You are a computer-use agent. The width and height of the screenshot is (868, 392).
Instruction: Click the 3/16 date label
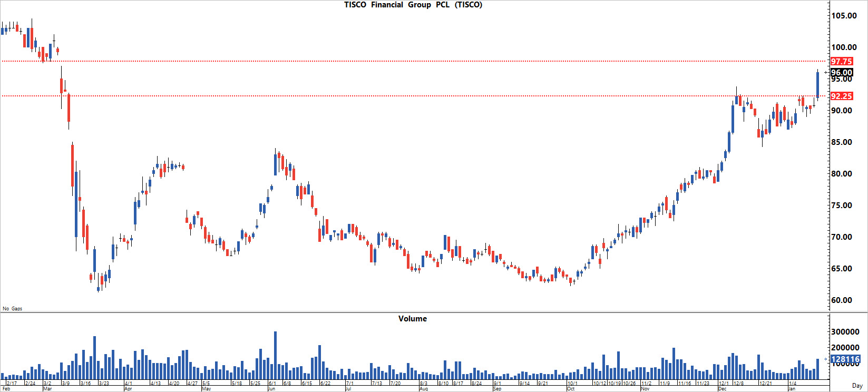(84, 384)
